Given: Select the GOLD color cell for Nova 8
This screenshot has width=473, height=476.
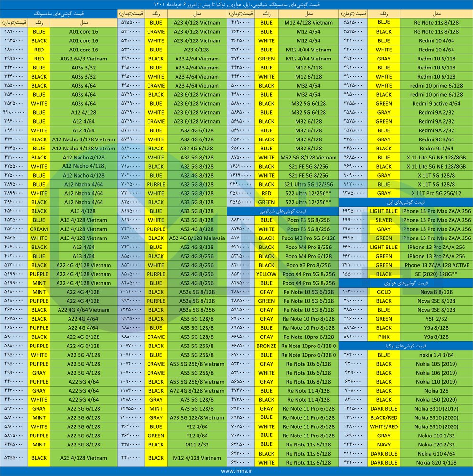Looking at the screenshot, I should 384,292.
